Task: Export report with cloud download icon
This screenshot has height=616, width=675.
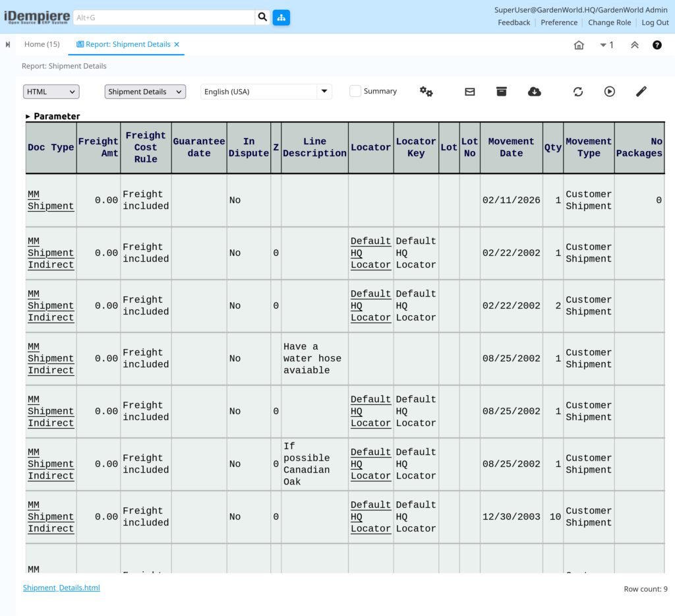Action: click(x=534, y=91)
